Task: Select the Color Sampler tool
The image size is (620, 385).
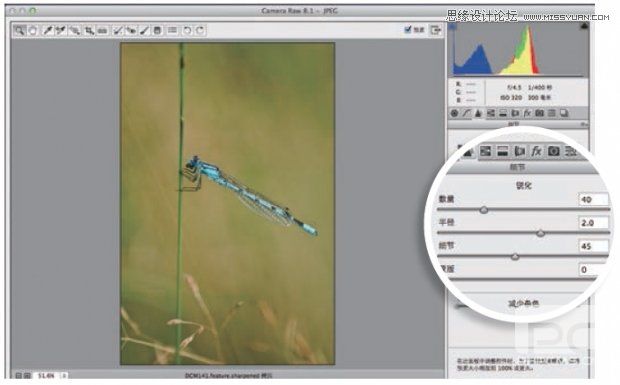Action: 60,30
